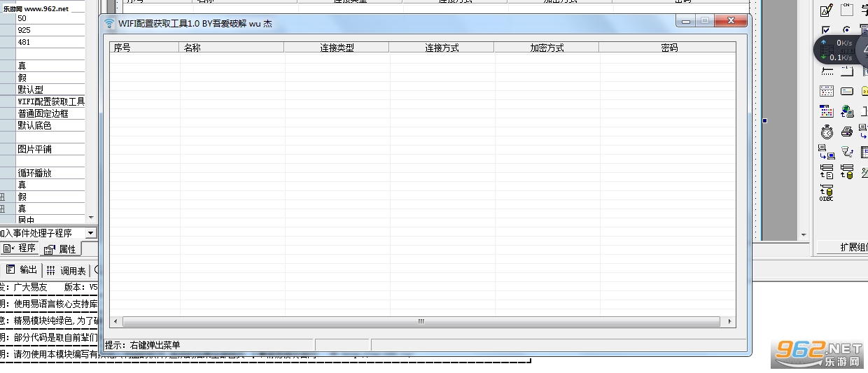Select border property 普通固定边框
The width and height of the screenshot is (868, 373).
50,113
